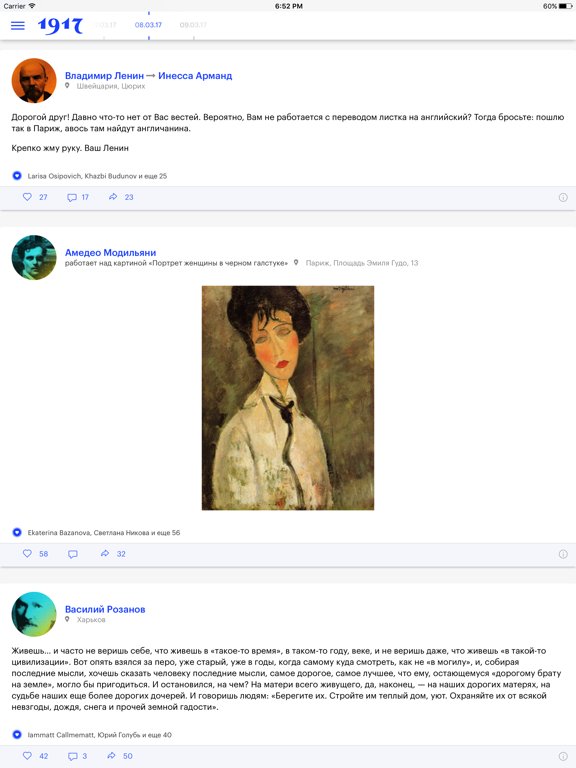Like the Modigliani painting post

[27, 553]
